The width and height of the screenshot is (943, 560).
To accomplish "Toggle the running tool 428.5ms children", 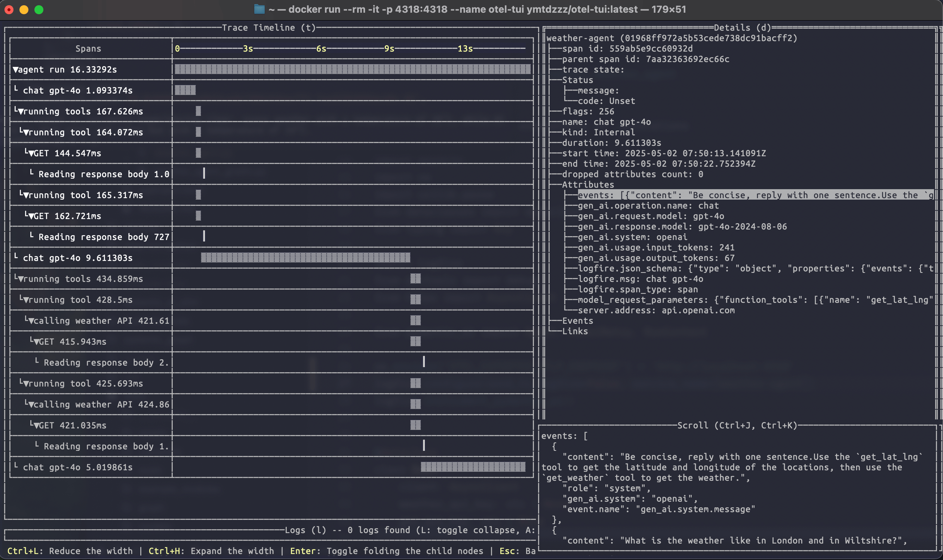I will coord(26,300).
